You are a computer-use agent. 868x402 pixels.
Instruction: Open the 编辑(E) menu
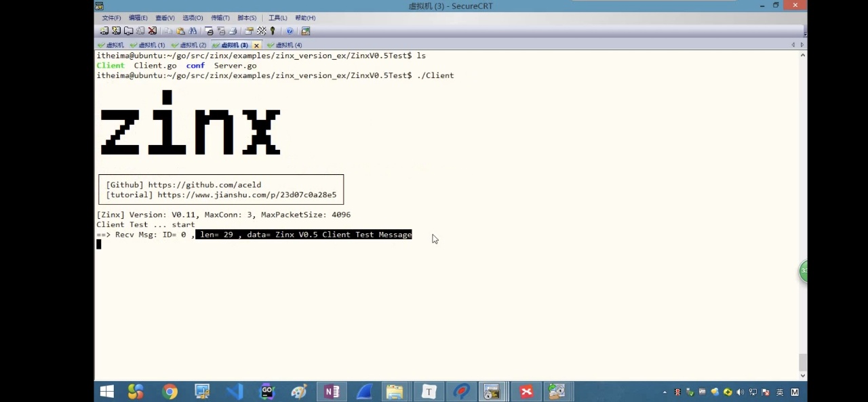pyautogui.click(x=138, y=18)
